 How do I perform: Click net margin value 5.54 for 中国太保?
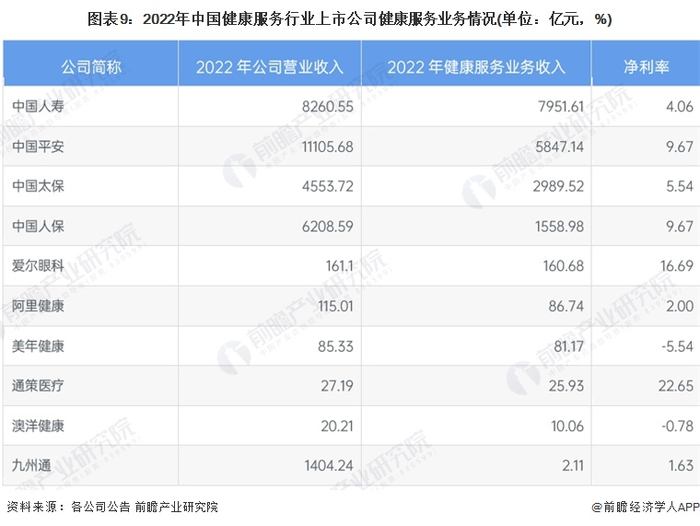pos(679,186)
